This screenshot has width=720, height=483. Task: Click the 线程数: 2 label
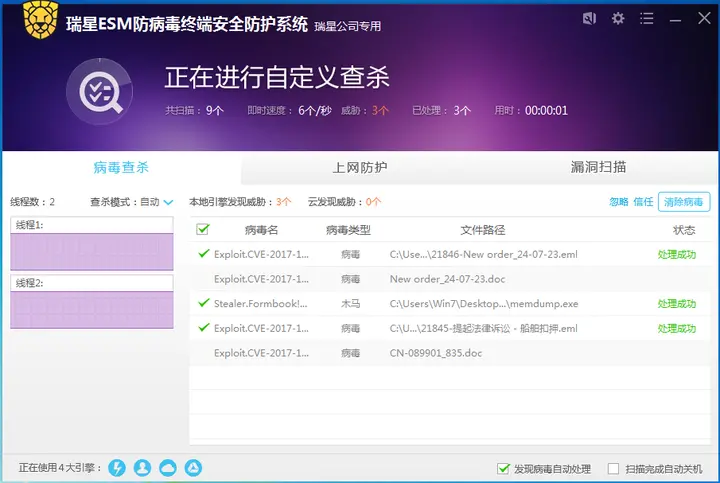point(33,202)
